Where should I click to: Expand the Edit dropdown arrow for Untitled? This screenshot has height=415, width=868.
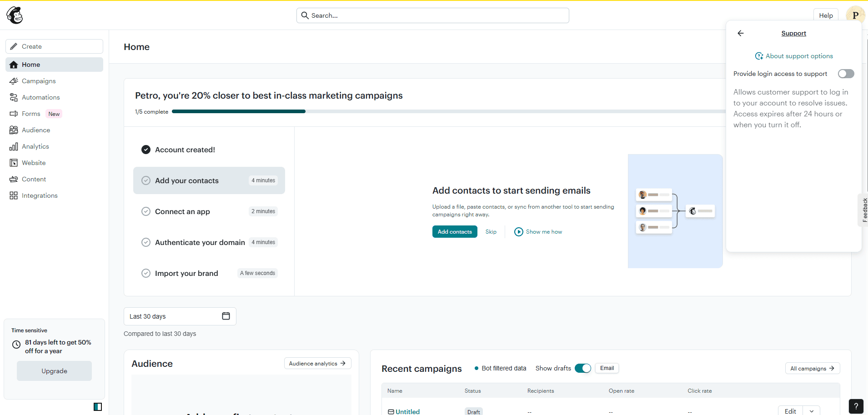click(812, 411)
